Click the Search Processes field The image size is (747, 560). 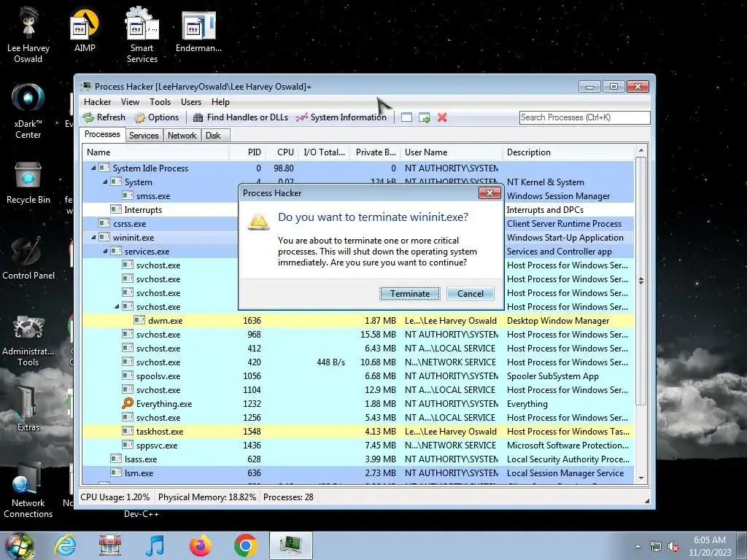pyautogui.click(x=584, y=117)
